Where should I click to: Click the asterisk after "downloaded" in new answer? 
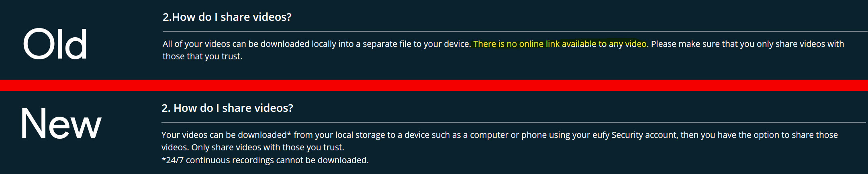(289, 133)
